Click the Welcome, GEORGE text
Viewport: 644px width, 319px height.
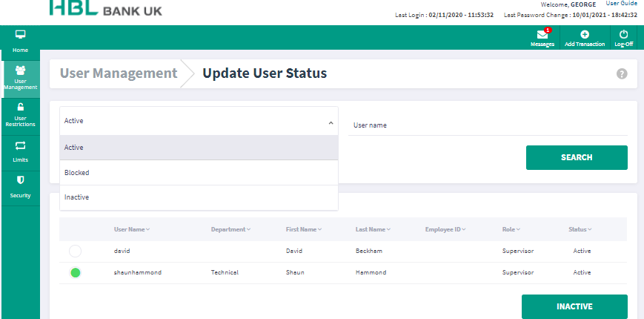[568, 4]
